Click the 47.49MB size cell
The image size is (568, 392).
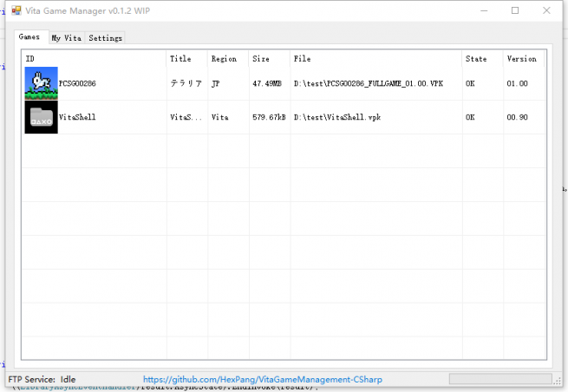coord(267,83)
